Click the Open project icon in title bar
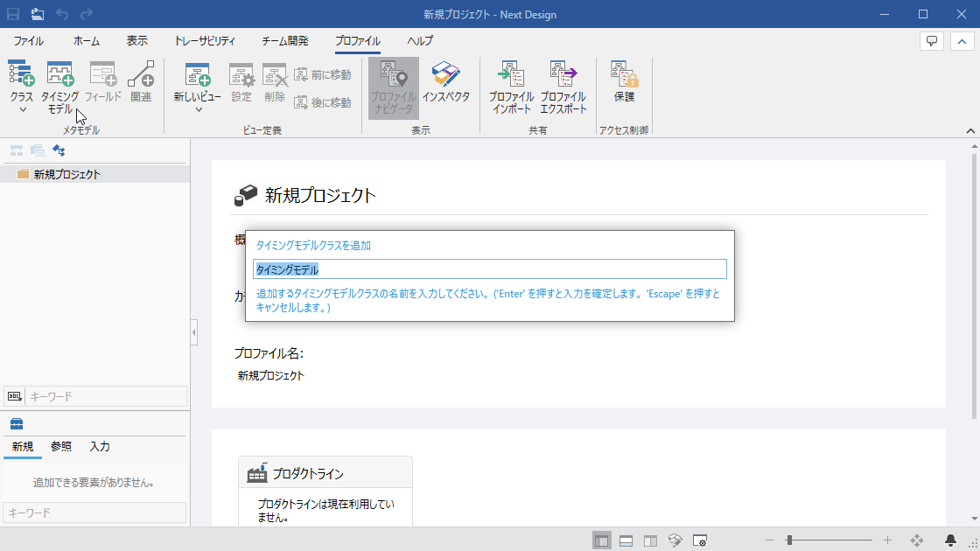980x551 pixels. (x=38, y=14)
